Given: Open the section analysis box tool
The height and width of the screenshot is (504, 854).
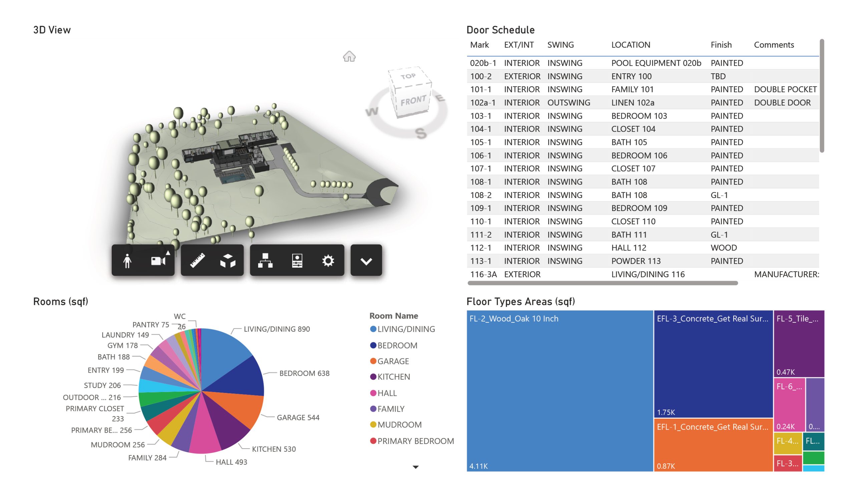Looking at the screenshot, I should (228, 261).
